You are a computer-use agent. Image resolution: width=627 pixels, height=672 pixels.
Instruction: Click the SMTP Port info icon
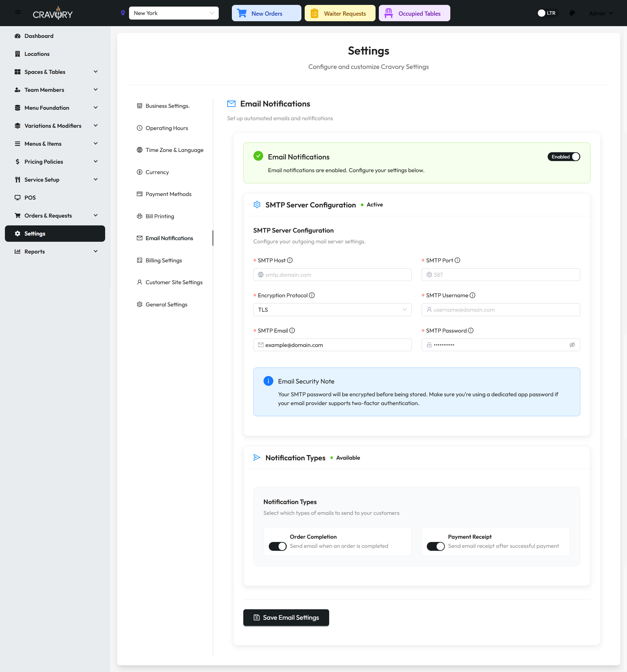pyautogui.click(x=458, y=260)
